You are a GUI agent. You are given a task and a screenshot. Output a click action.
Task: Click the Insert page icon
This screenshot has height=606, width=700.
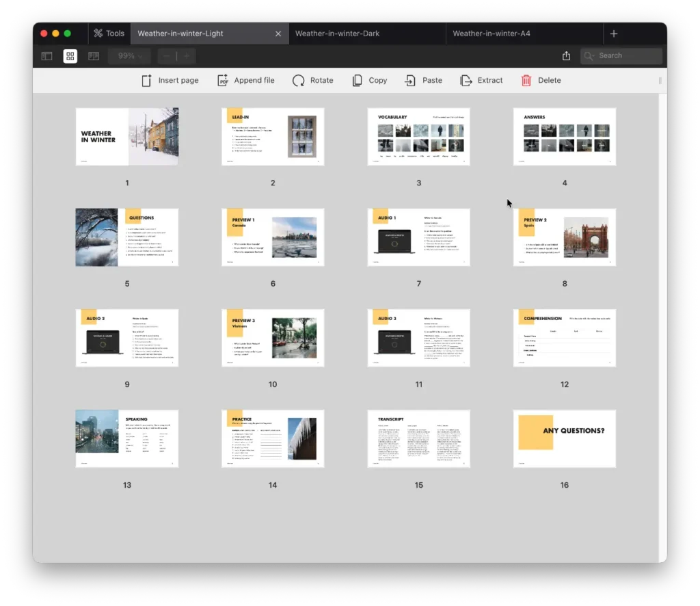point(146,81)
